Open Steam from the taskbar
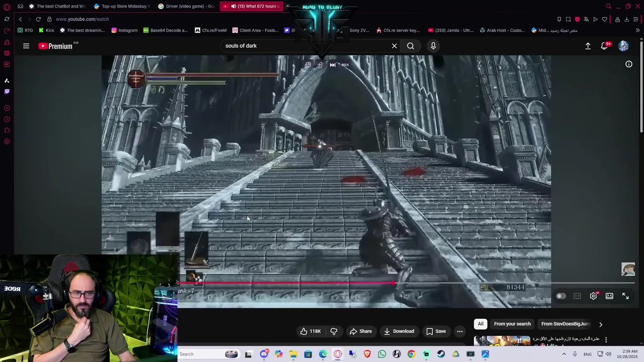This screenshot has height=362, width=644. click(x=441, y=354)
